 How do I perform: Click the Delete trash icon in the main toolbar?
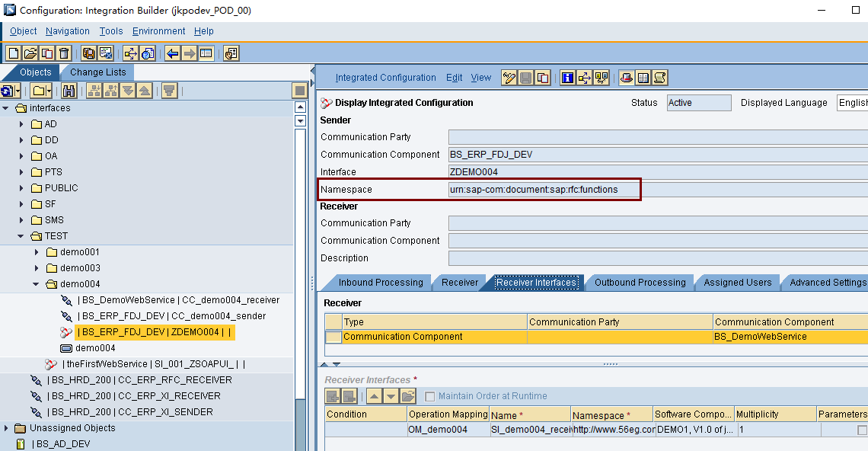coord(62,53)
